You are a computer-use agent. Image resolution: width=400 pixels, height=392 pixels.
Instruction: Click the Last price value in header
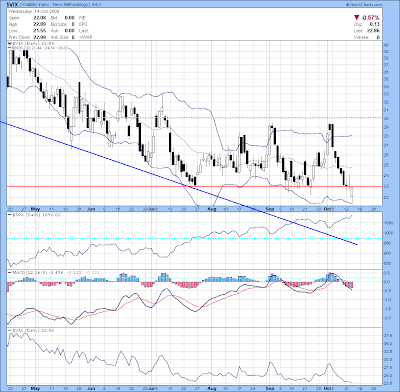point(374,31)
